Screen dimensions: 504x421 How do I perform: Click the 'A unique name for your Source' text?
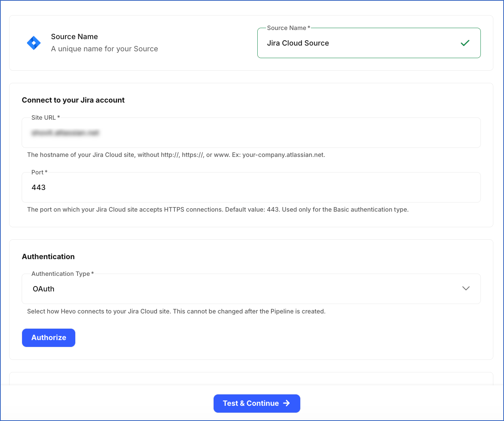(x=105, y=49)
